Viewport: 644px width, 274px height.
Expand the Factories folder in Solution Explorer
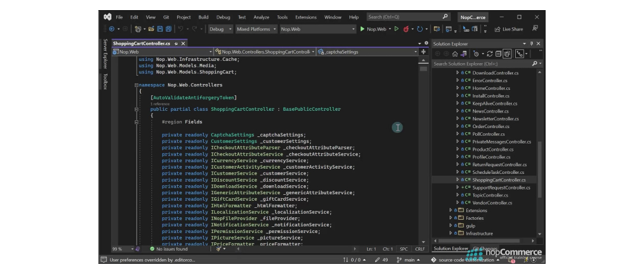tap(451, 218)
